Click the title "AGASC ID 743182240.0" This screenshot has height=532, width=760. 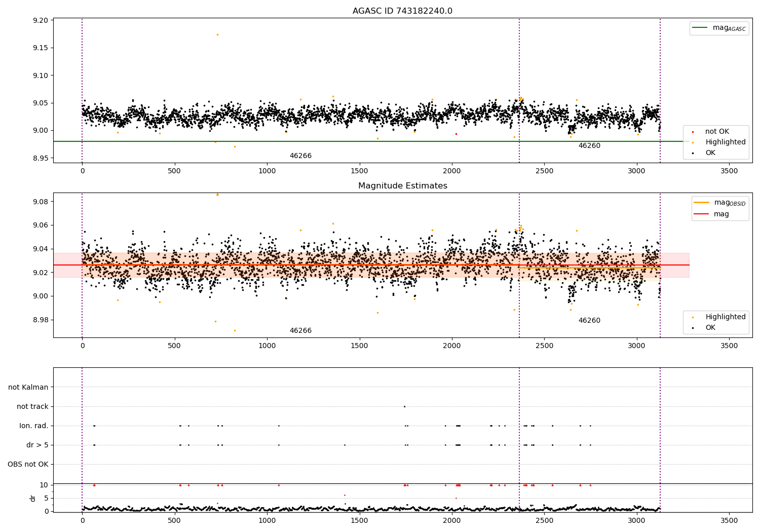(402, 11)
